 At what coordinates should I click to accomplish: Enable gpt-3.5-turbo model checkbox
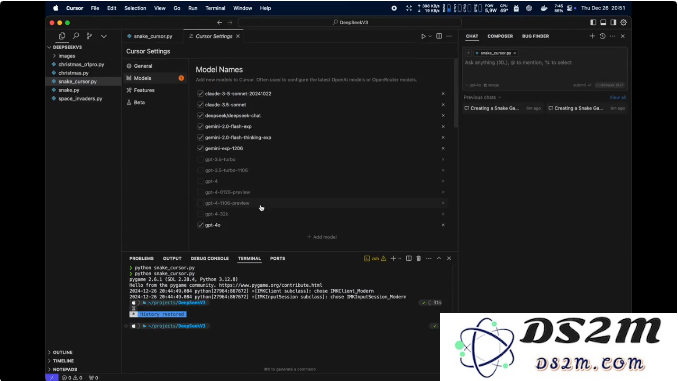pyautogui.click(x=200, y=160)
